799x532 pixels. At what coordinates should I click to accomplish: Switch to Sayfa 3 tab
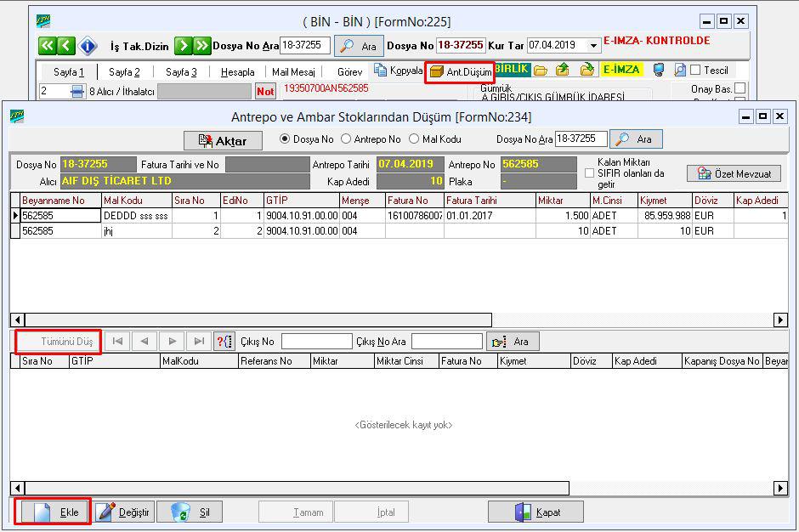pos(181,72)
